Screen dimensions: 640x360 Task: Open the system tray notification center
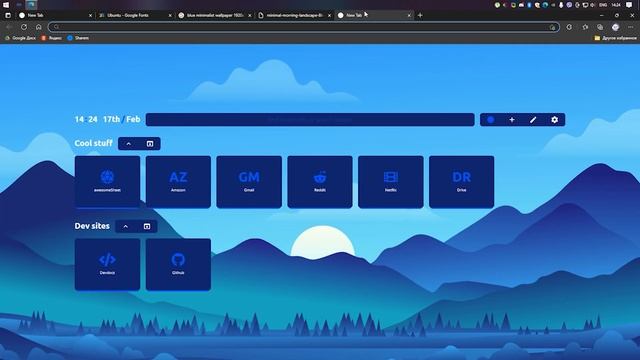(x=629, y=5)
